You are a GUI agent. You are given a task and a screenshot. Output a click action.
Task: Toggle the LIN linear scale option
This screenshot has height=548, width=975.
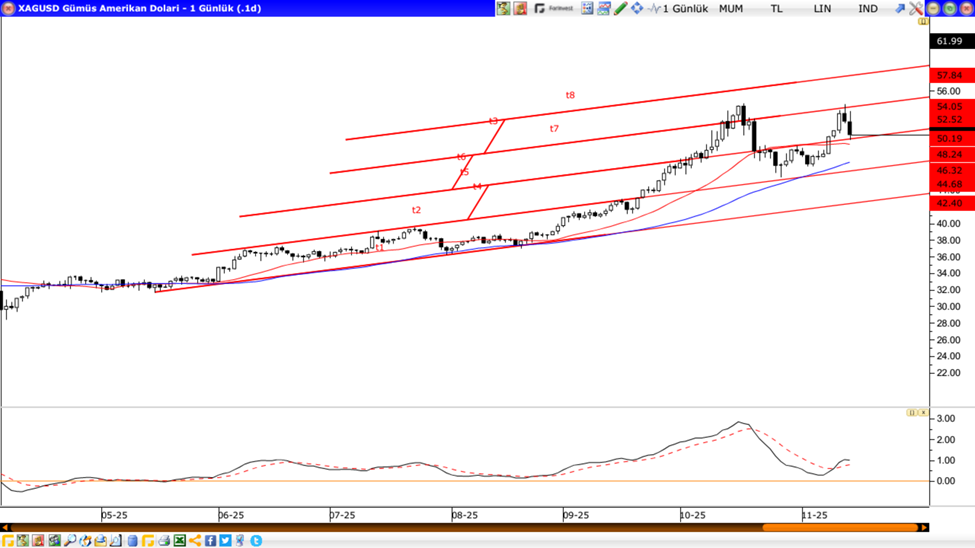click(x=822, y=8)
